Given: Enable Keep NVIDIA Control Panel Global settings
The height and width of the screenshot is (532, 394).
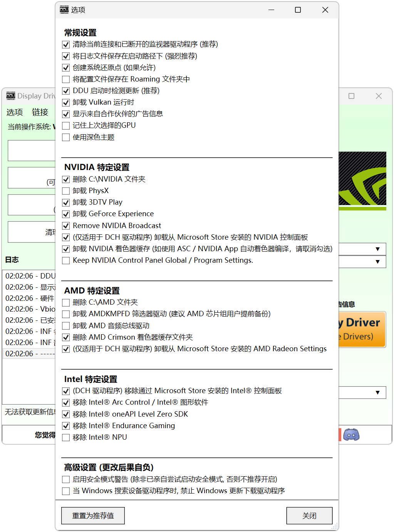Looking at the screenshot, I should point(66,260).
